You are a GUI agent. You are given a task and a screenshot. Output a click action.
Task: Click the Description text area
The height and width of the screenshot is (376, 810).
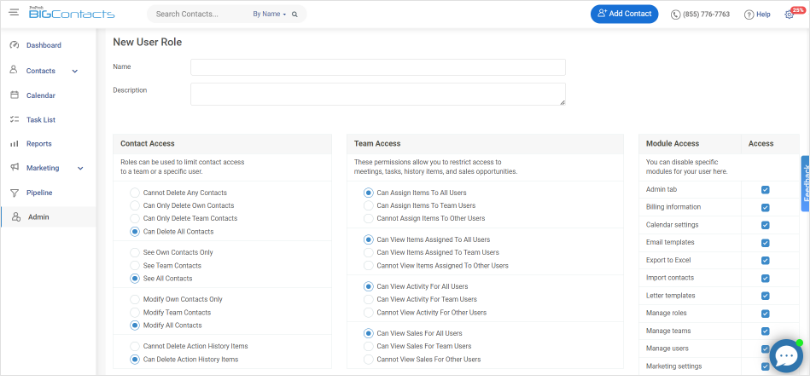point(378,94)
